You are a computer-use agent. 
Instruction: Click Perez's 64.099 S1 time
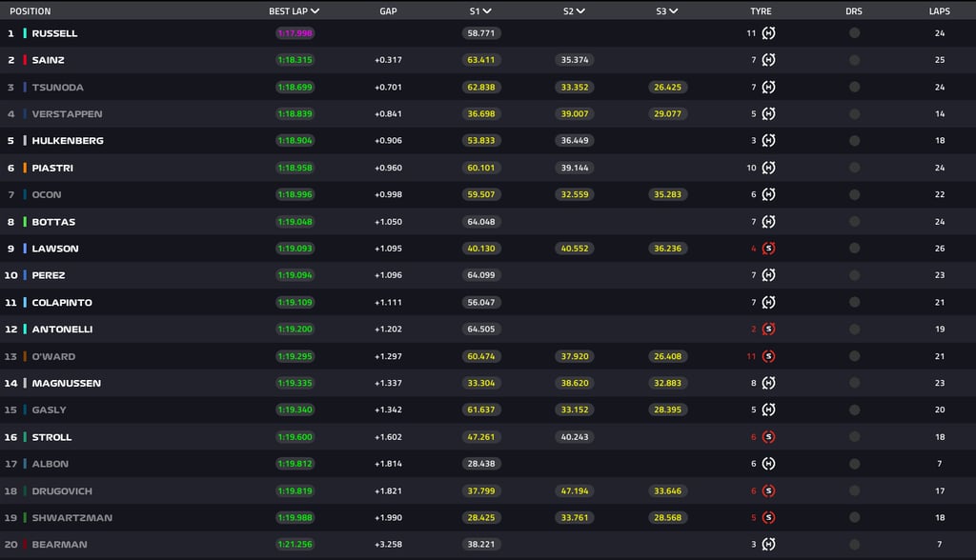(481, 275)
